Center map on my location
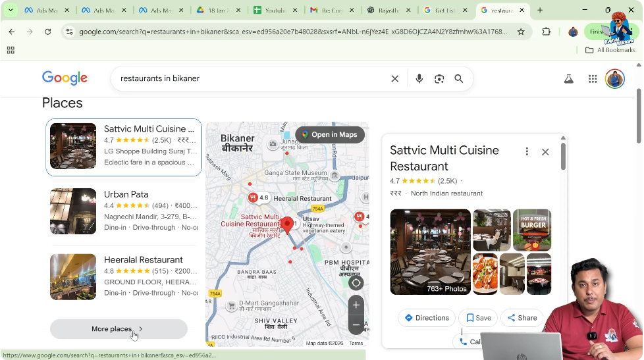Image resolution: width=644 pixels, height=360 pixels. pyautogui.click(x=356, y=283)
